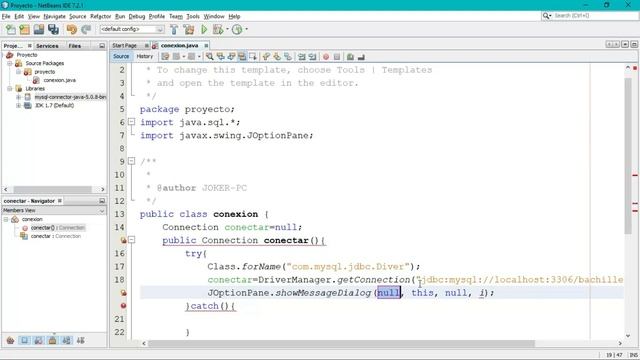Open the Tools menu
Image resolution: width=640 pixels, height=360 pixels.
tap(193, 16)
